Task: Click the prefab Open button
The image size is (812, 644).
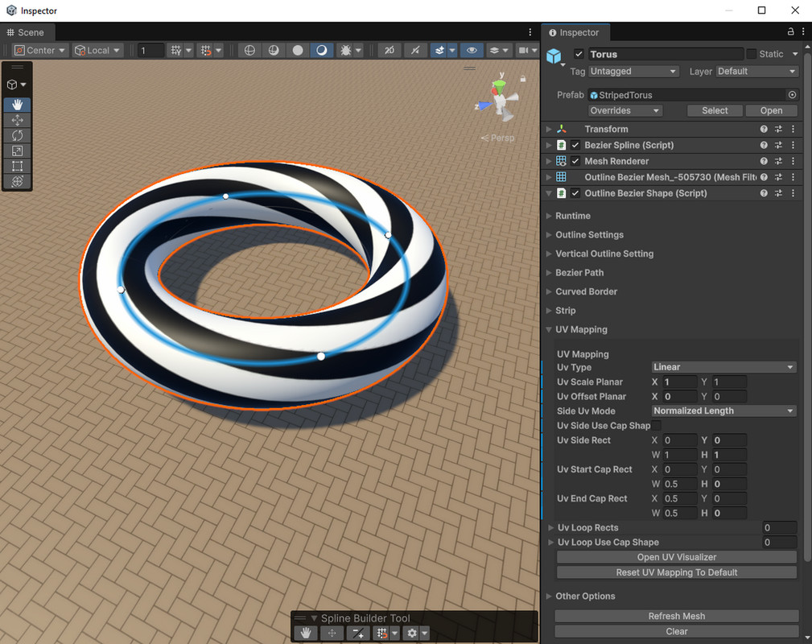Action: tap(771, 111)
